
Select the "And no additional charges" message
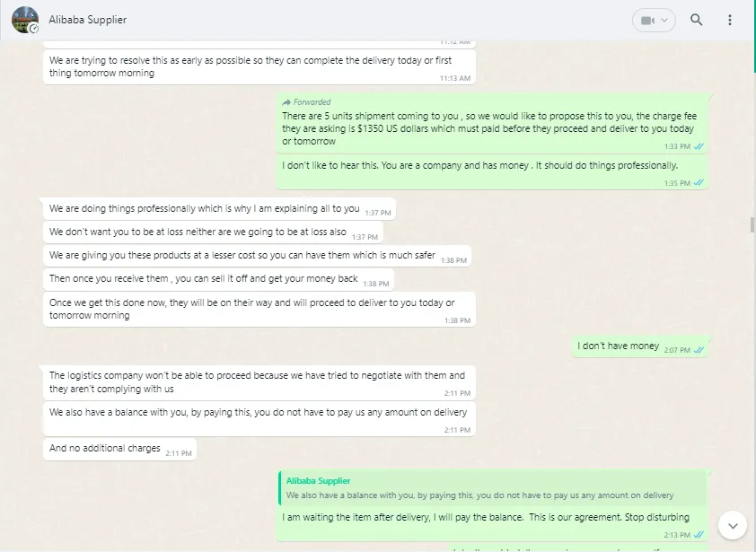[x=119, y=450]
